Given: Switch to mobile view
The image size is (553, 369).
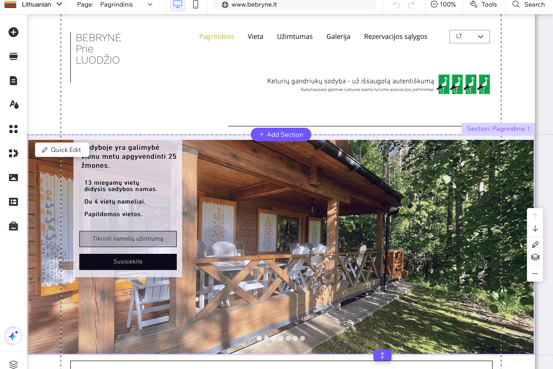Looking at the screenshot, I should [195, 5].
